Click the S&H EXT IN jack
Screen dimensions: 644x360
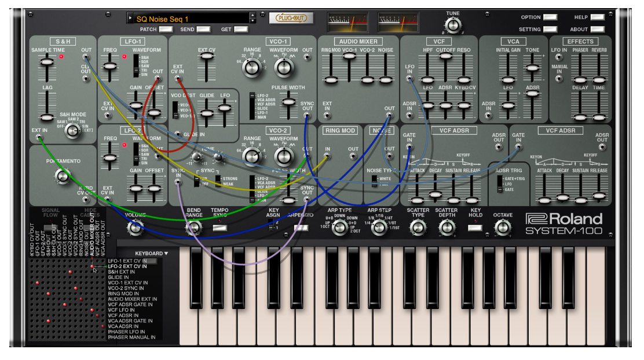[39, 138]
